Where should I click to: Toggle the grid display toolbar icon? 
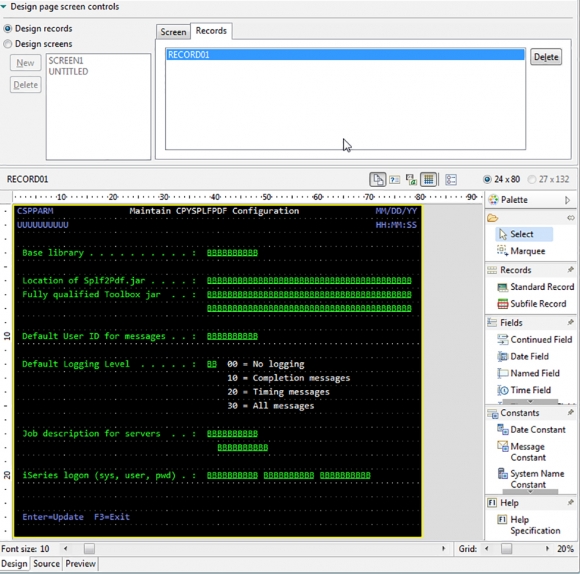(428, 180)
